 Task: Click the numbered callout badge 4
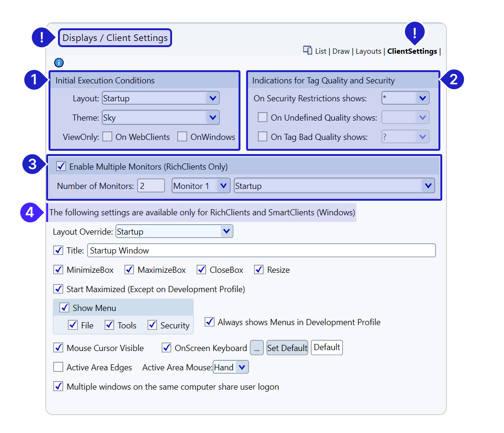(30, 212)
